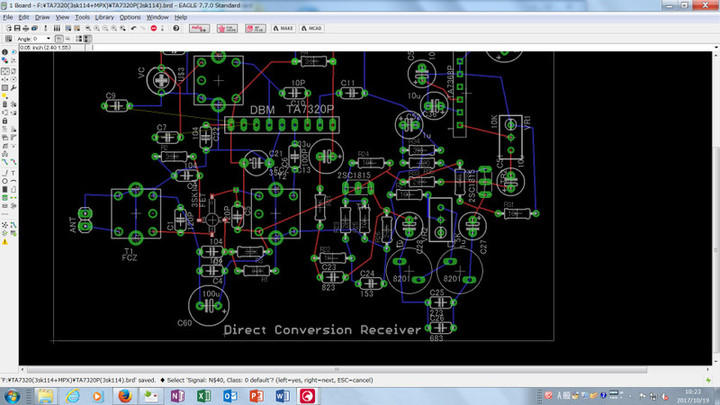Click the PowerPoint icon in the taskbar
The height and width of the screenshot is (405, 720).
[x=255, y=396]
